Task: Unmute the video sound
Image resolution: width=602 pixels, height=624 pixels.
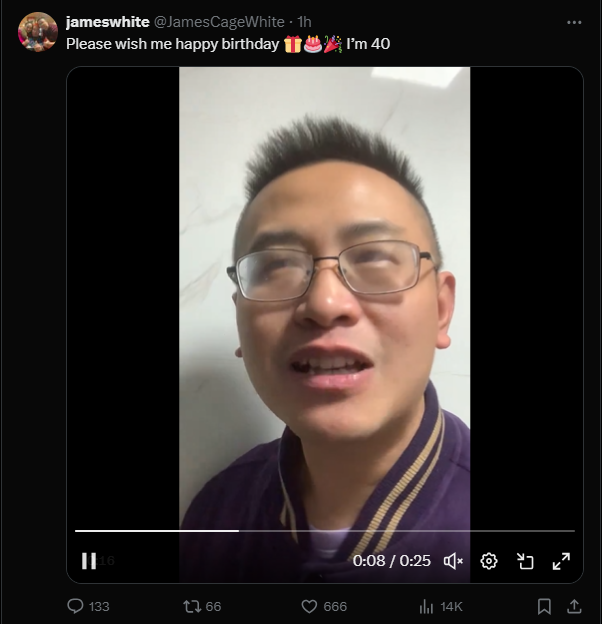Action: pos(453,561)
